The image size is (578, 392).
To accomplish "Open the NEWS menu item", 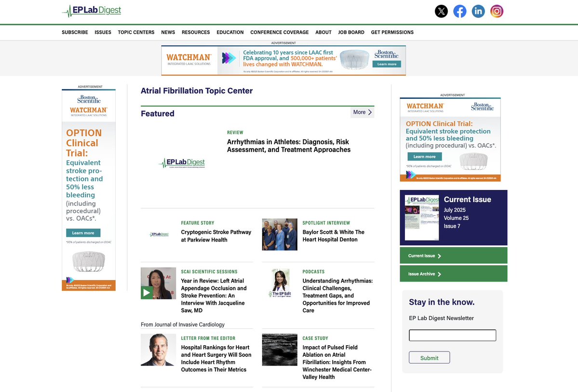I will click(x=168, y=32).
